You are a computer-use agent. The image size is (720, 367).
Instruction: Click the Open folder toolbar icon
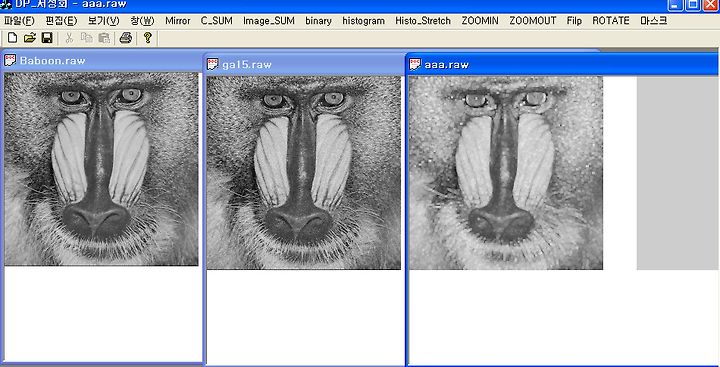(30, 38)
